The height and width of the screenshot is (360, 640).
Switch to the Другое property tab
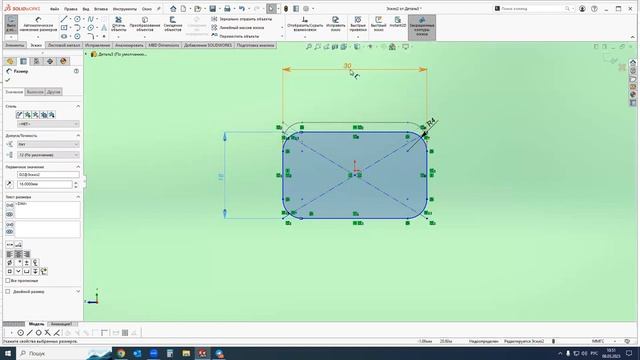click(53, 92)
